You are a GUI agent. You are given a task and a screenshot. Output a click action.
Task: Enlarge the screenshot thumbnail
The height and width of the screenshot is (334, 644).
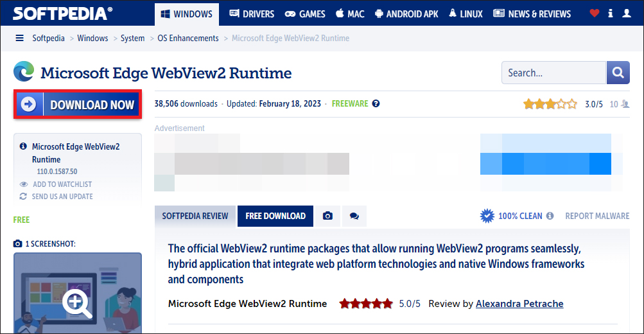tap(78, 293)
